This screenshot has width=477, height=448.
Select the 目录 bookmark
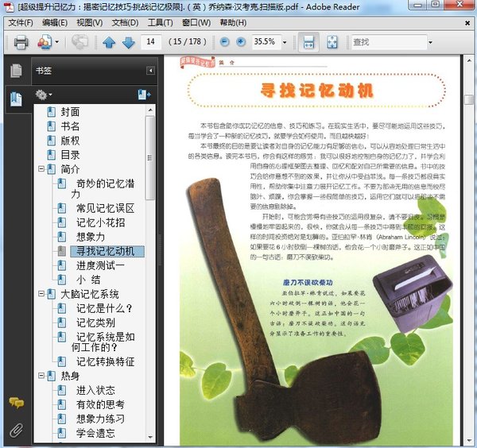[70, 155]
